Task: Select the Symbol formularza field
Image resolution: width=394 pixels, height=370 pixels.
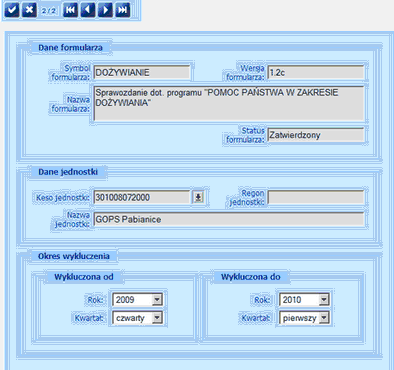Action: pyautogui.click(x=142, y=72)
